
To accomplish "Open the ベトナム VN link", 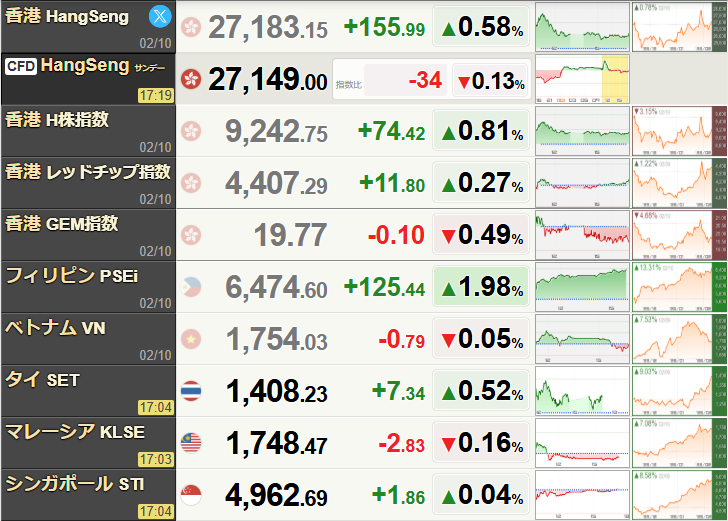I will click(55, 328).
